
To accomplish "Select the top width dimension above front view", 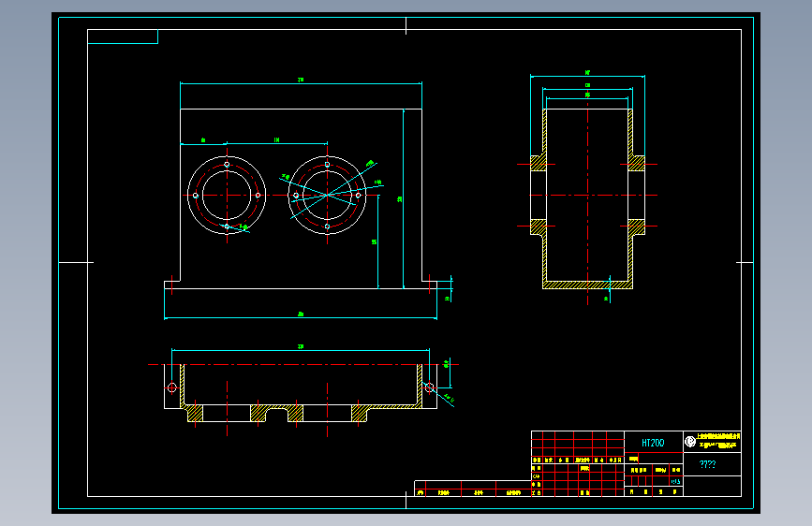I will [x=301, y=81].
